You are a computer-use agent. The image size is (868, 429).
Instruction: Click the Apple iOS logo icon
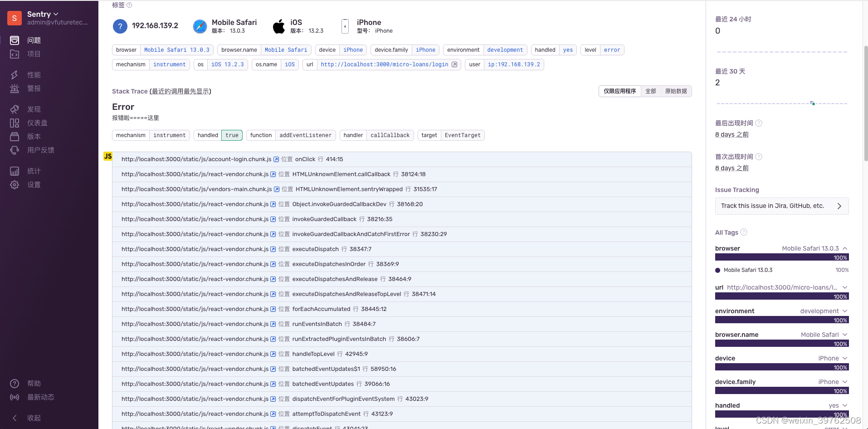(279, 26)
